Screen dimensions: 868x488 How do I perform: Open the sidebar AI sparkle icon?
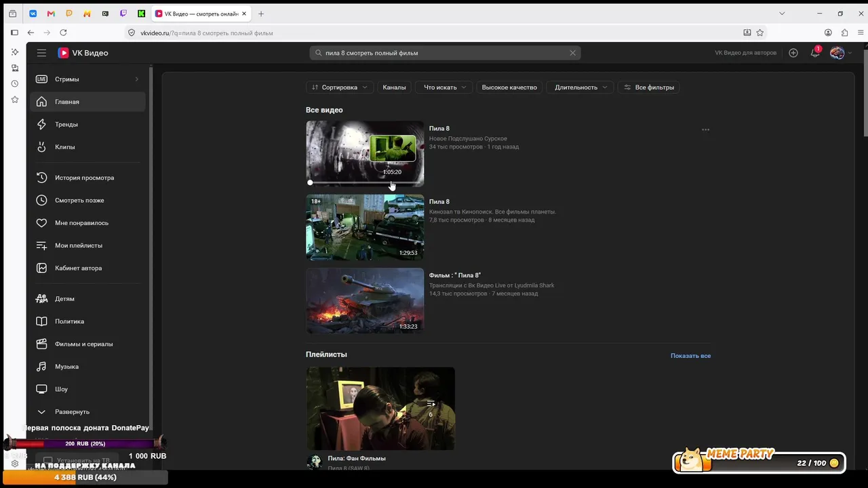point(15,52)
